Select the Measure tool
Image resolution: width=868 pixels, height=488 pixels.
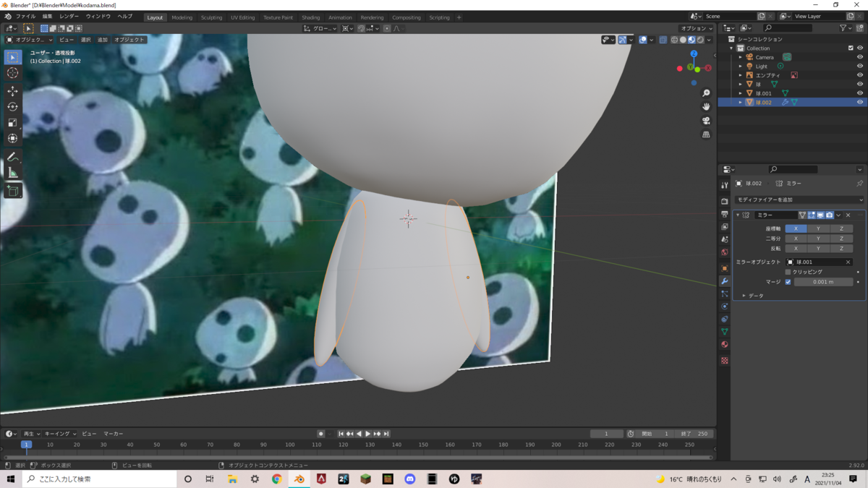point(13,173)
